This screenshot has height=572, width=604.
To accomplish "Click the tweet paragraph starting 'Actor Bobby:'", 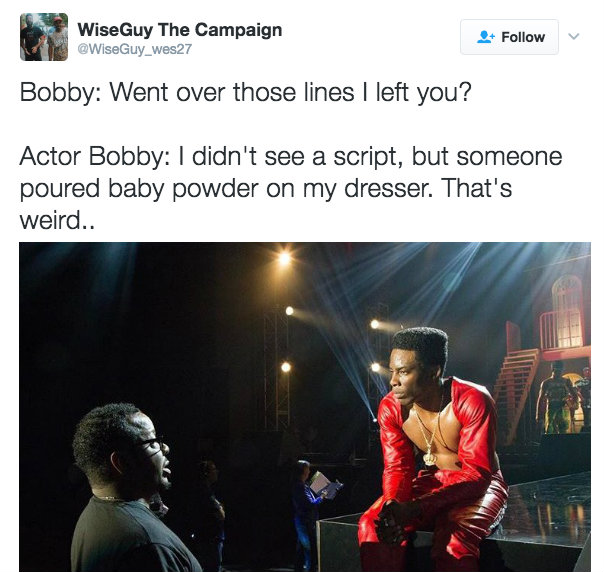I will pos(291,188).
